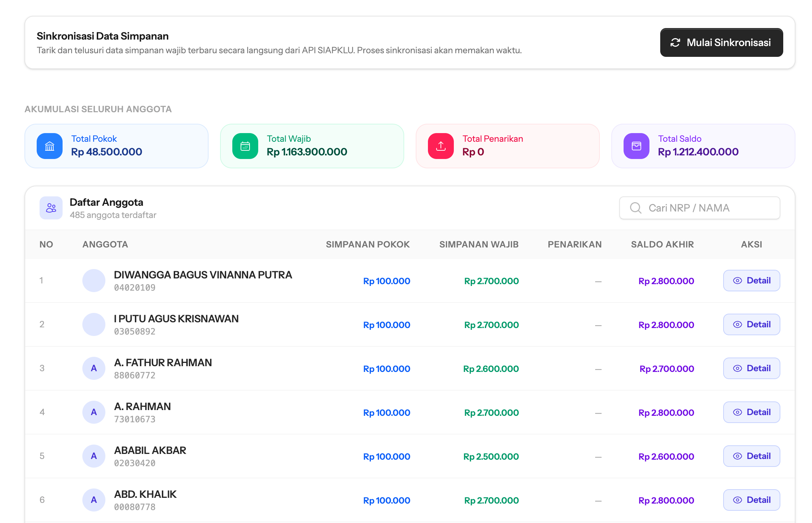Click Rp 2.600.000 wajib for A. FATHUR RAHMAN
This screenshot has width=812, height=523.
coord(491,369)
